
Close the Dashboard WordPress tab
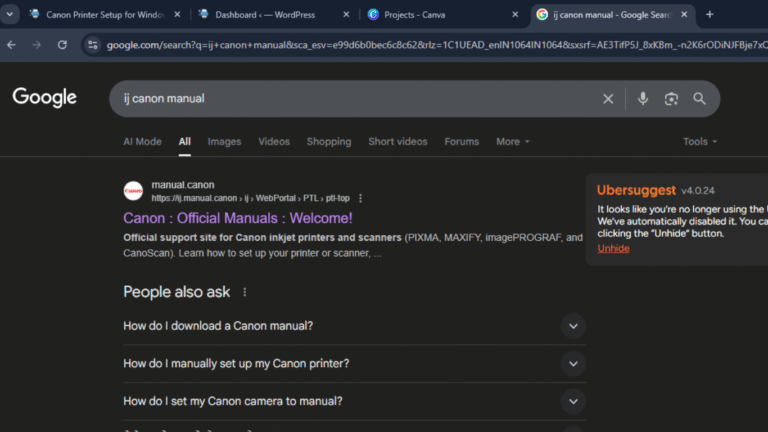[x=346, y=15]
